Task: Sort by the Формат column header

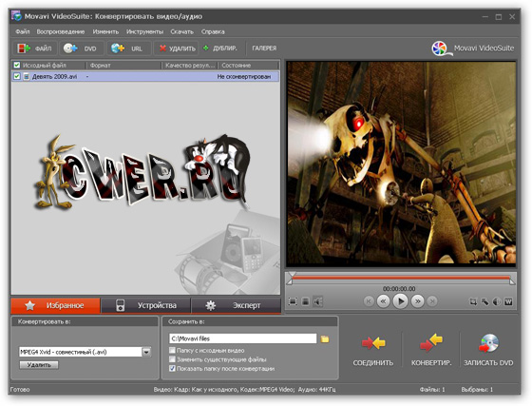Action: (x=123, y=65)
